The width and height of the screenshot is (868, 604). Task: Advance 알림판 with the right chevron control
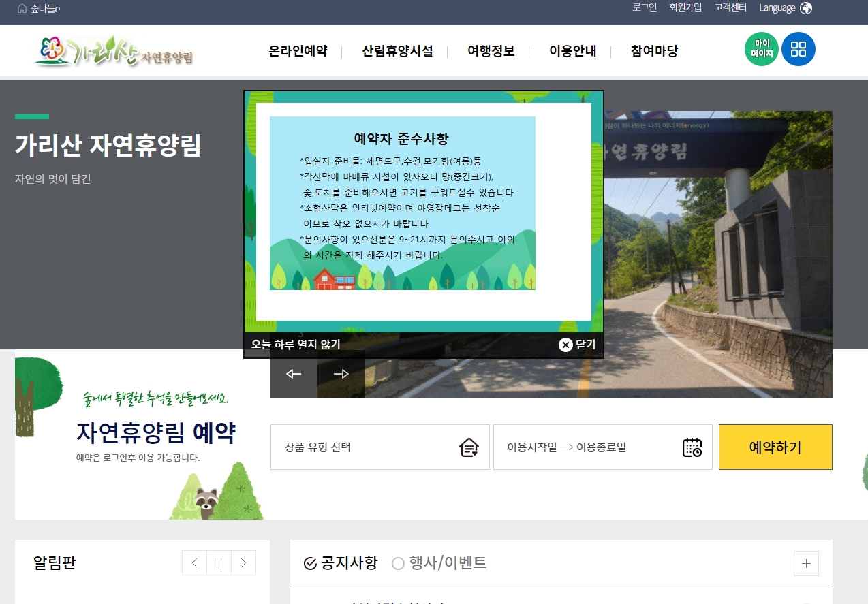[x=243, y=563]
